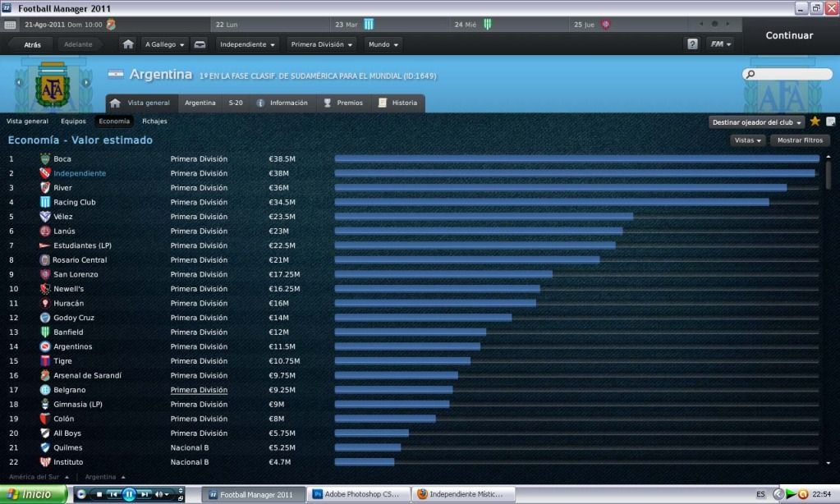Viewport: 840px width, 504px height.
Task: Click the taskbar media player stop button
Action: pyautogui.click(x=99, y=494)
